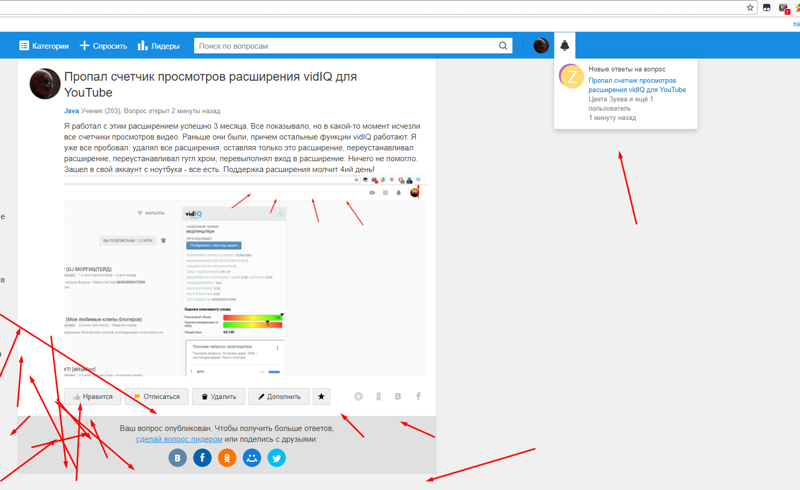The width and height of the screenshot is (800, 490).
Task: Share via round Twitter icon
Action: click(x=277, y=457)
